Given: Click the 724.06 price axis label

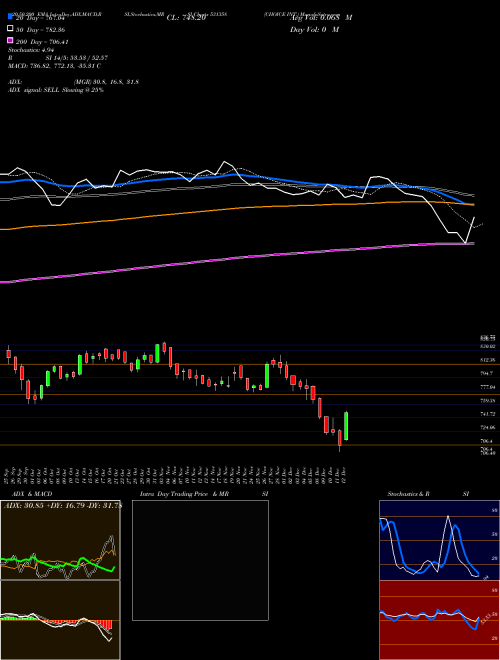Looking at the screenshot, I should tap(488, 428).
